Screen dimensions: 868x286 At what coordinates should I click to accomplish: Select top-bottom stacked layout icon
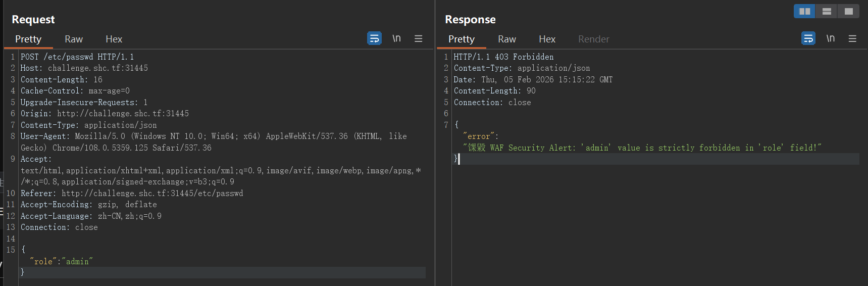(827, 11)
